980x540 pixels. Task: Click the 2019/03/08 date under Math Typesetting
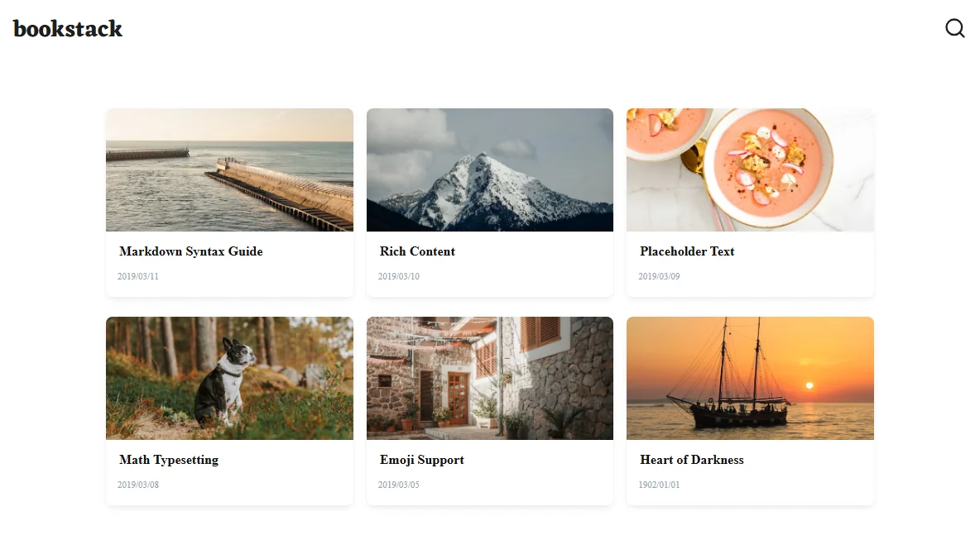(x=138, y=485)
